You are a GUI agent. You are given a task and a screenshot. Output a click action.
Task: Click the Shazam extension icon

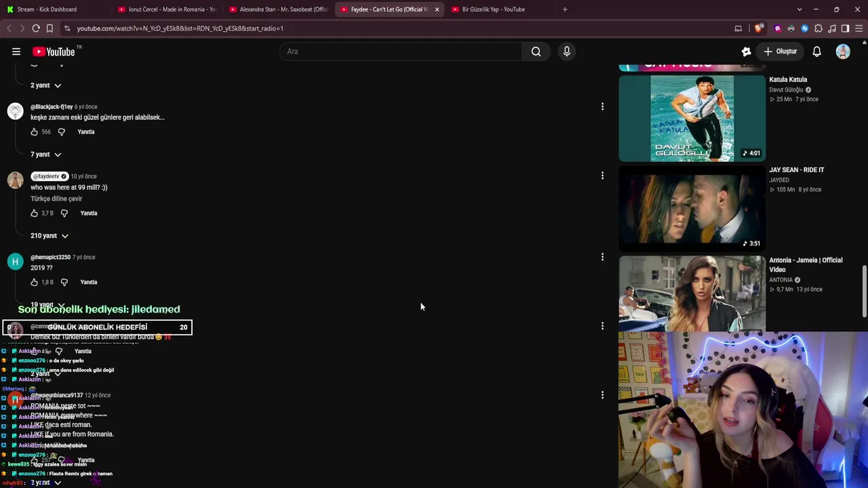pyautogui.click(x=805, y=28)
